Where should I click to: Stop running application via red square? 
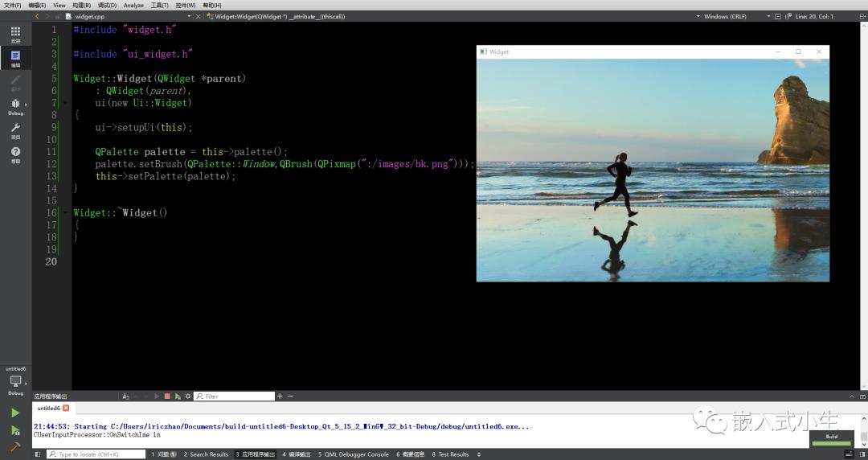(x=167, y=396)
